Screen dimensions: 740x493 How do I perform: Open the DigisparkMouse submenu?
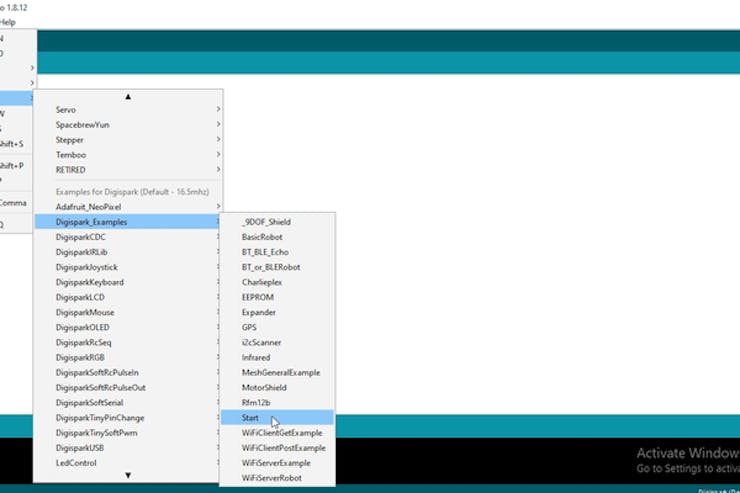(x=128, y=312)
